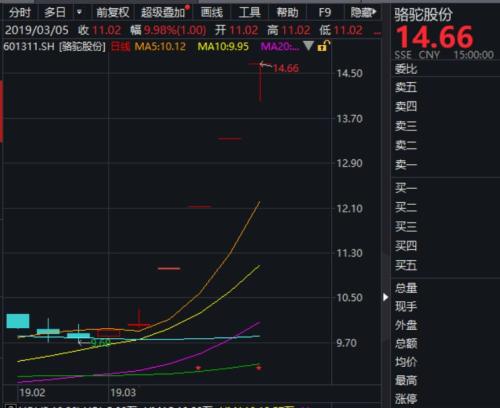Click 601311.SH stock code label

coord(29,46)
